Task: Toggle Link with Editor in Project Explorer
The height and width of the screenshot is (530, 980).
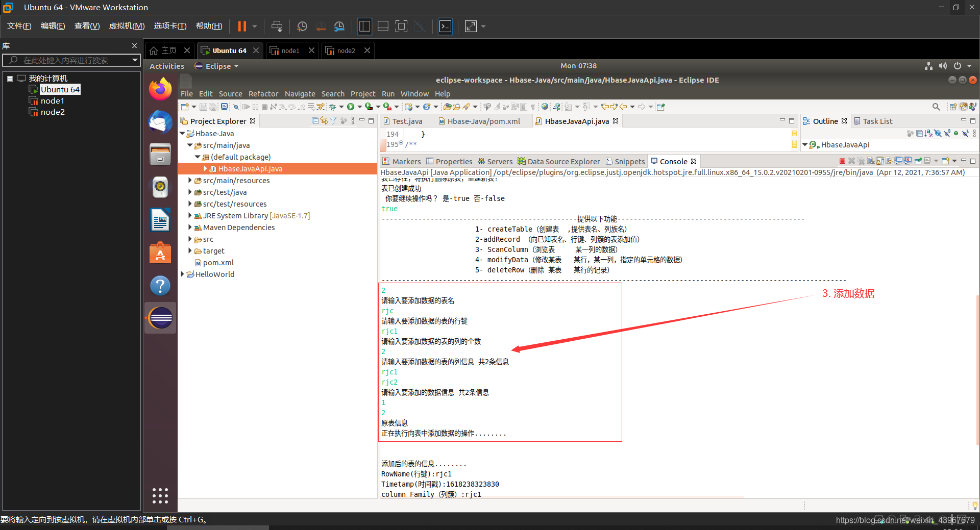Action: coord(324,121)
